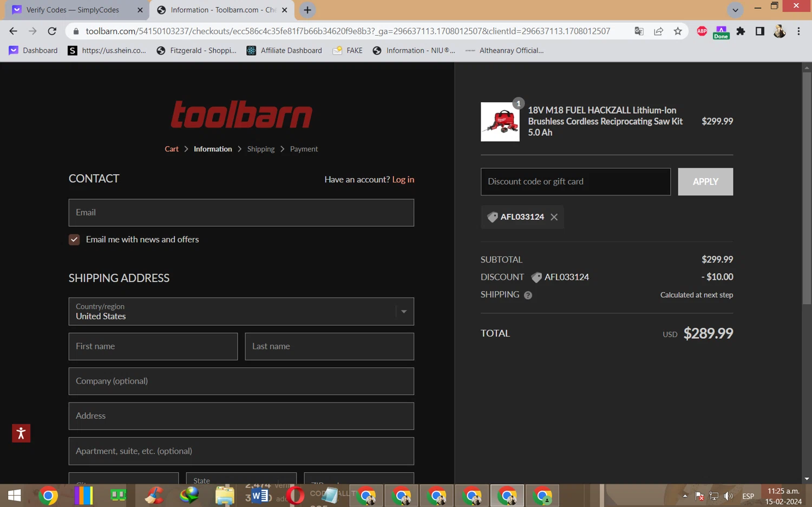Open the us.shein.com bookmark

click(x=107, y=50)
